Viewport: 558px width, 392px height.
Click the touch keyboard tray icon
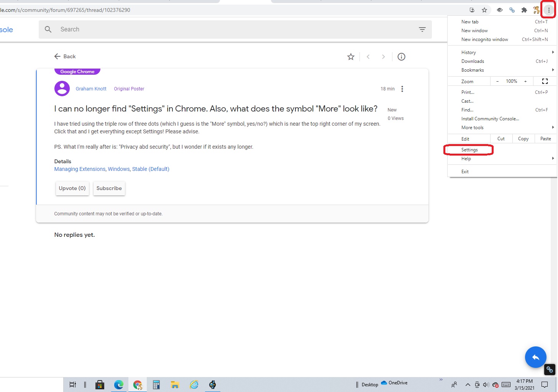506,385
